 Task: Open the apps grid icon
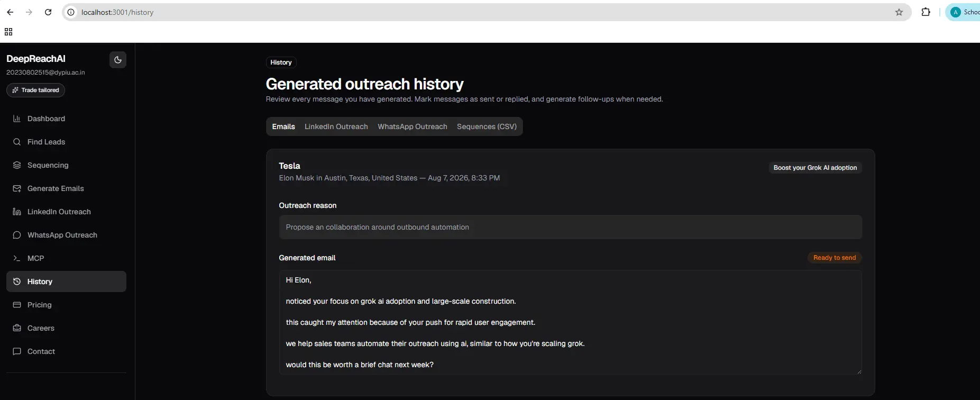coord(8,32)
